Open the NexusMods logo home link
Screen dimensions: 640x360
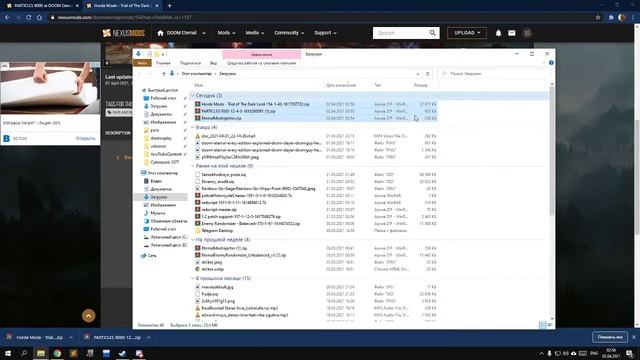(x=124, y=33)
